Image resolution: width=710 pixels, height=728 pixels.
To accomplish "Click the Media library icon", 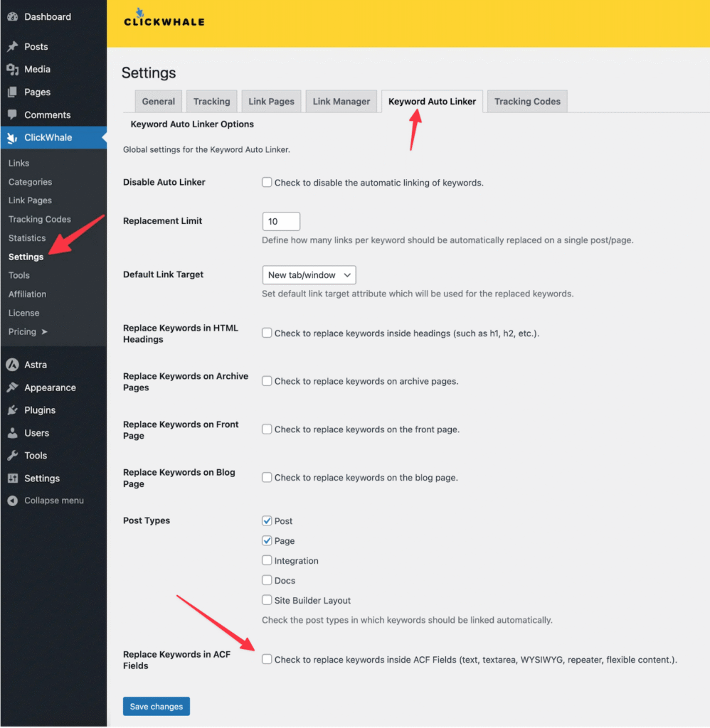I will [13, 69].
